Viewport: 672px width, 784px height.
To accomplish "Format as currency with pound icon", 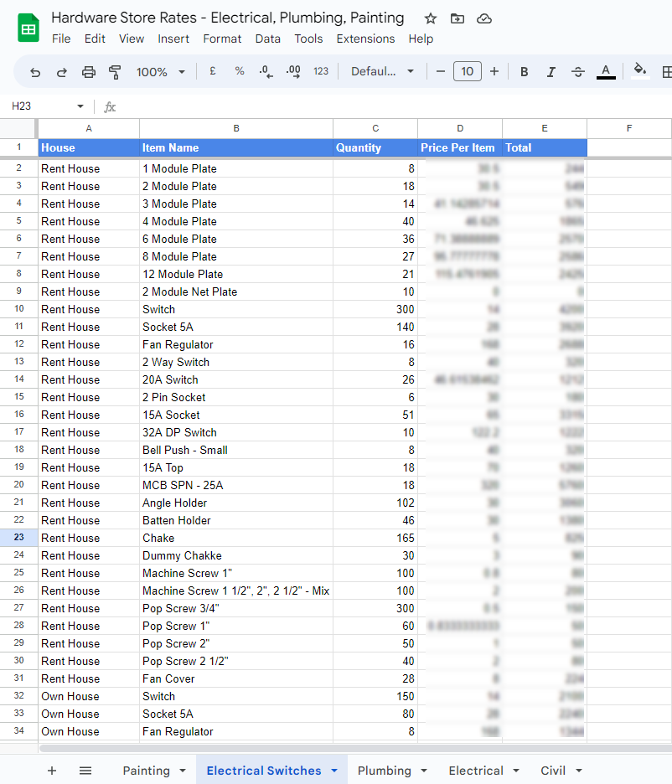I will pos(213,72).
